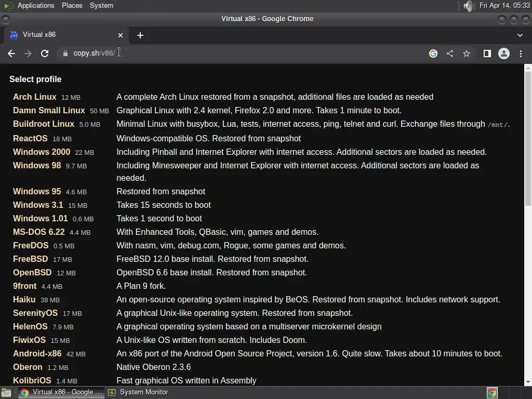Image resolution: width=532 pixels, height=399 pixels.
Task: Start the OpenBSD profile
Action: [x=32, y=272]
